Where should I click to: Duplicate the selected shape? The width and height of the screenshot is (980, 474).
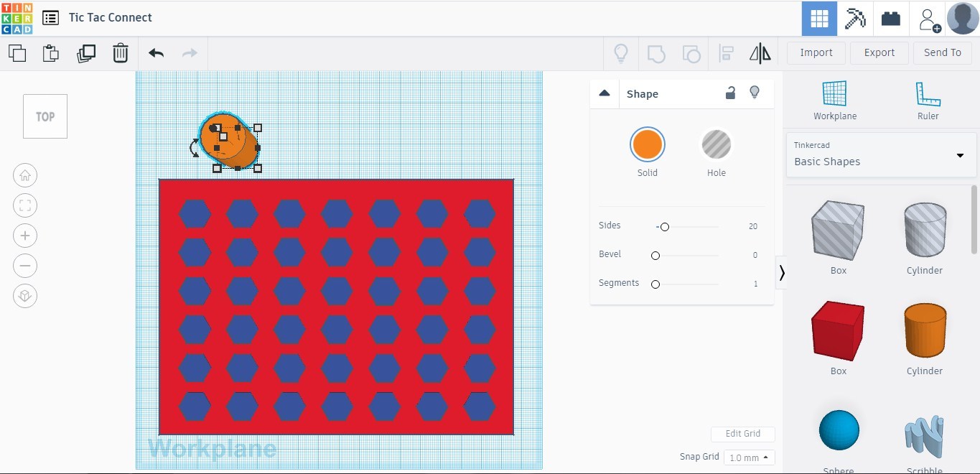86,52
